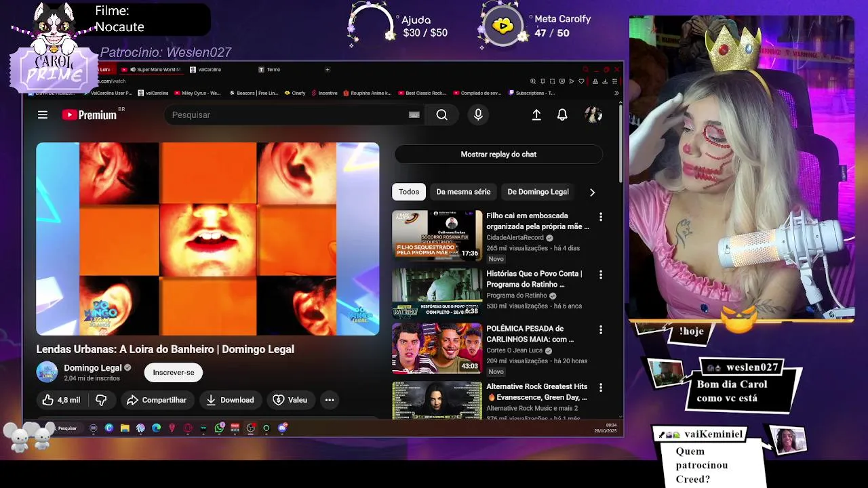Like the video with 4,8 mil
Screen dimensions: 868x488
click(61, 400)
